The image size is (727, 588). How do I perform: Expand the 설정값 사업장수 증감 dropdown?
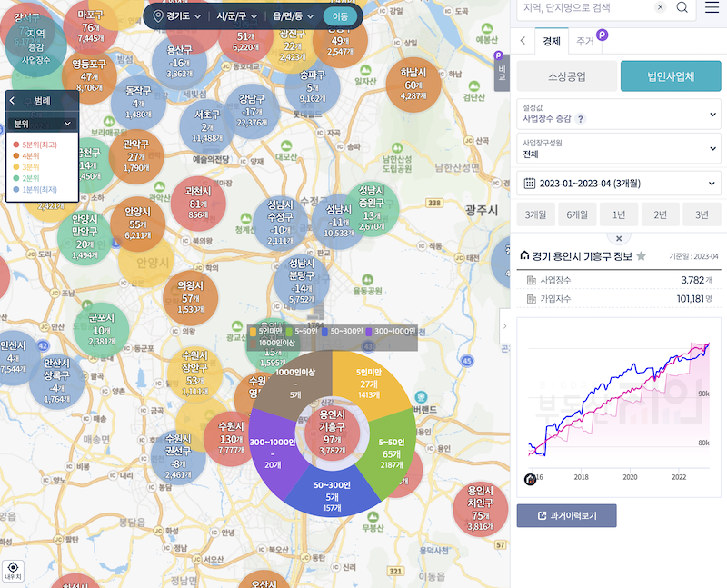pyautogui.click(x=619, y=115)
